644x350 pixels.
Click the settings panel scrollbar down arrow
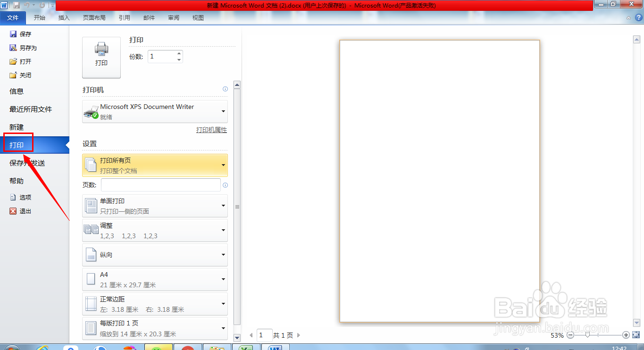pos(237,337)
